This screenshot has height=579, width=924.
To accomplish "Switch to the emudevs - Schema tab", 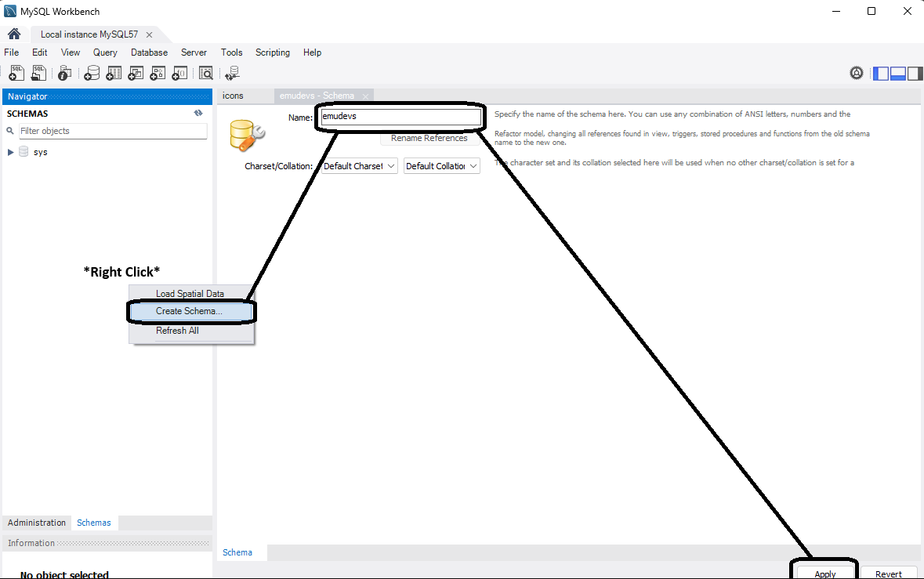I will 317,96.
